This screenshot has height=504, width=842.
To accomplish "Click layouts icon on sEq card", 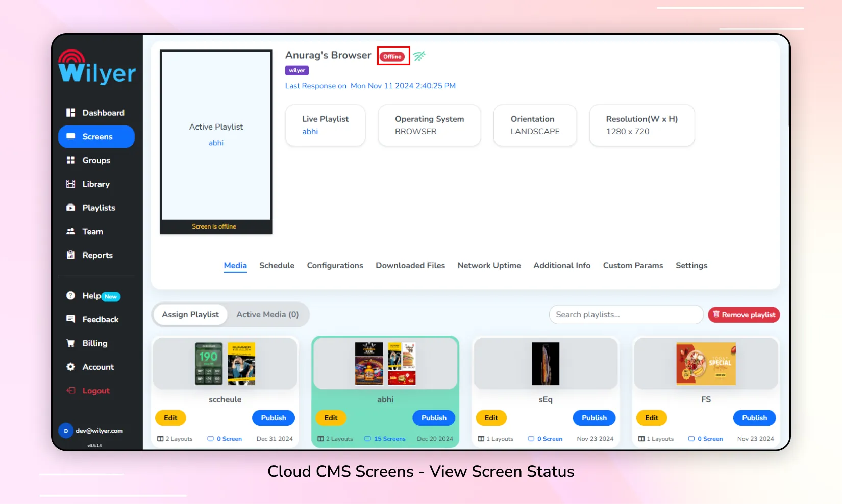I will pos(481,439).
